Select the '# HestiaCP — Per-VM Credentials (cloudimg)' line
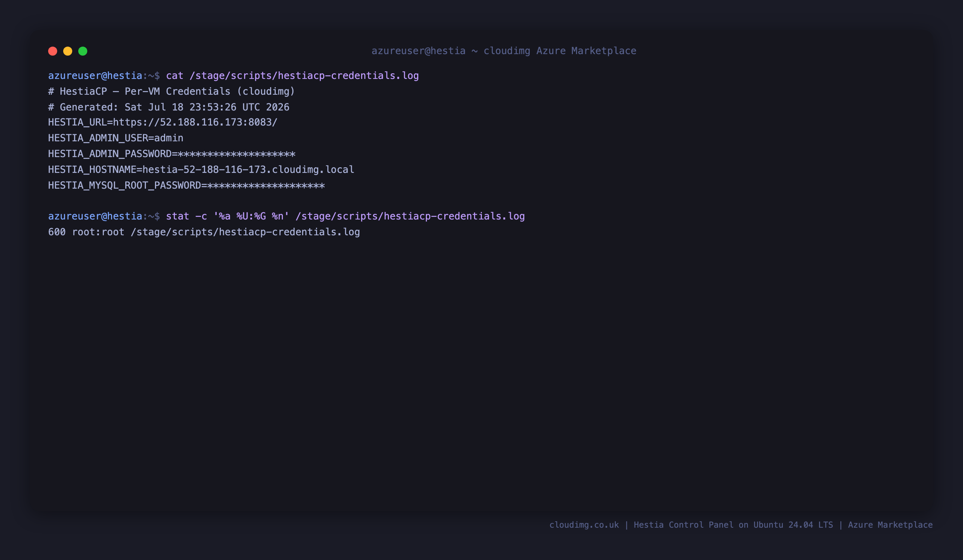This screenshot has height=560, width=963. [172, 91]
